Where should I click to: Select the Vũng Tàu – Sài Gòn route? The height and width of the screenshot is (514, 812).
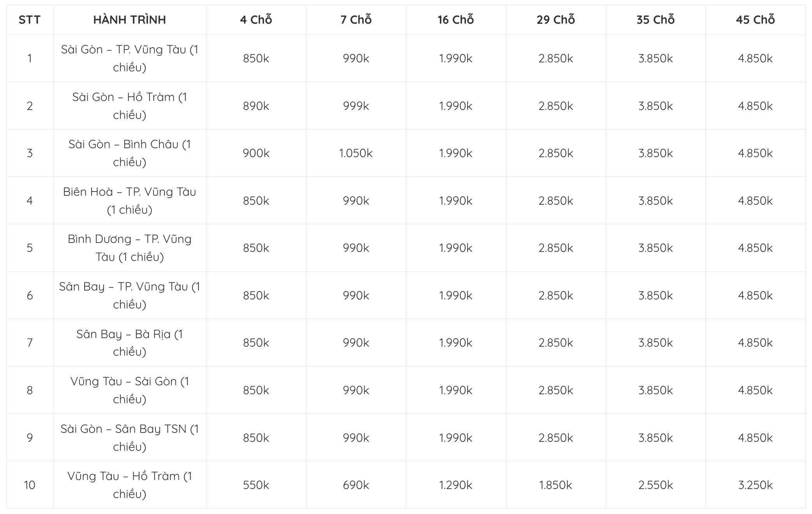click(x=129, y=390)
